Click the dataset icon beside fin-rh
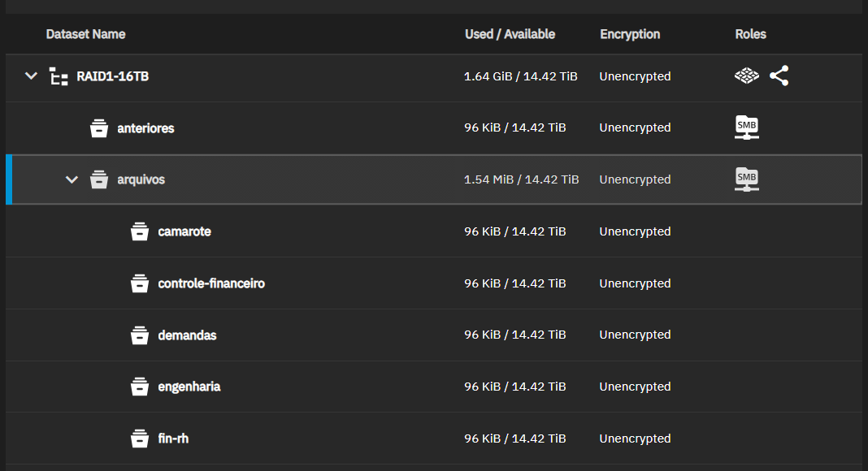This screenshot has width=868, height=471. coord(140,439)
